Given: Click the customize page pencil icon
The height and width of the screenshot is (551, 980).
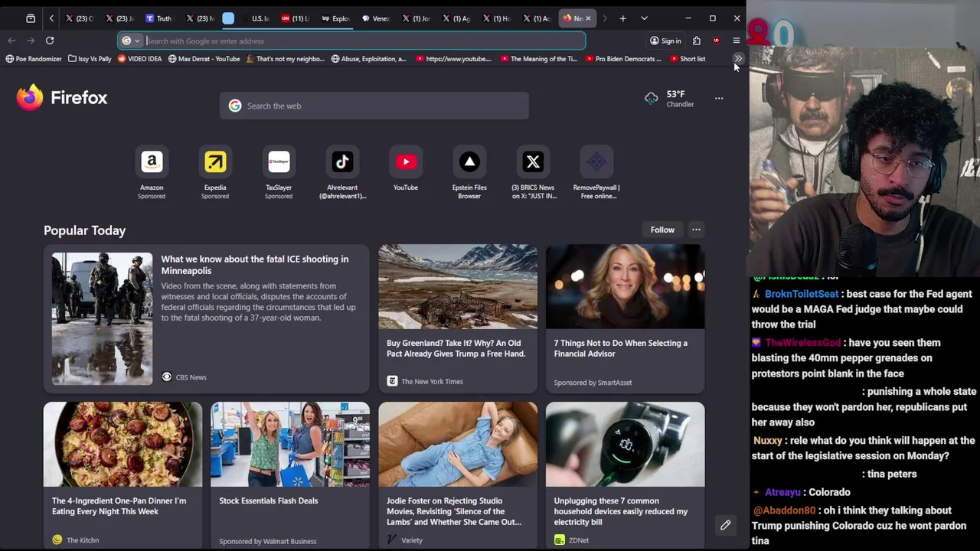Looking at the screenshot, I should pos(725,525).
